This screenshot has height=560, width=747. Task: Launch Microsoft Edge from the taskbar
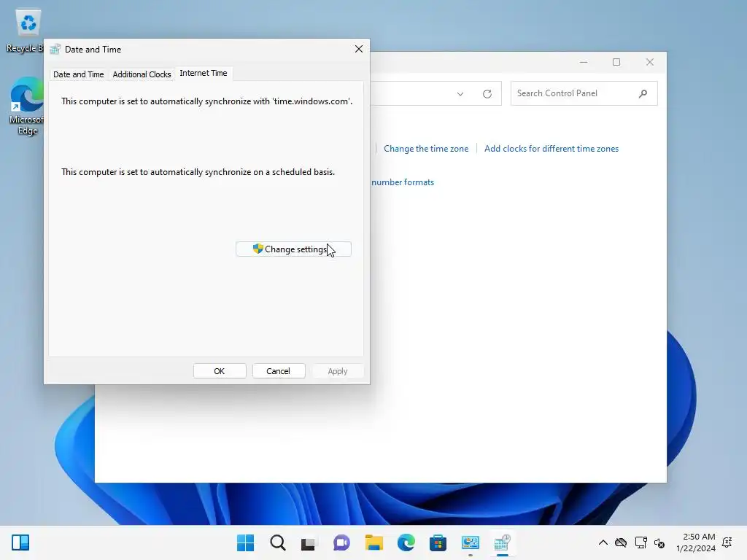pos(406,542)
